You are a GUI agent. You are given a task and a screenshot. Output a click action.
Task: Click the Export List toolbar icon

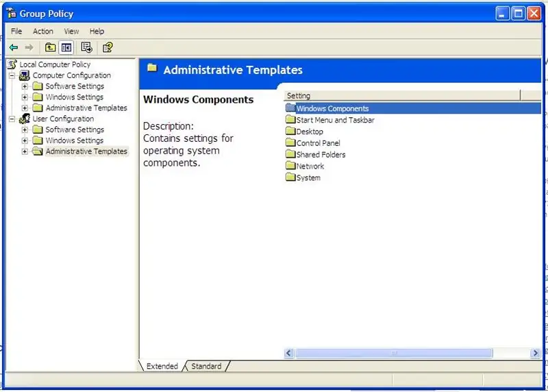click(86, 47)
